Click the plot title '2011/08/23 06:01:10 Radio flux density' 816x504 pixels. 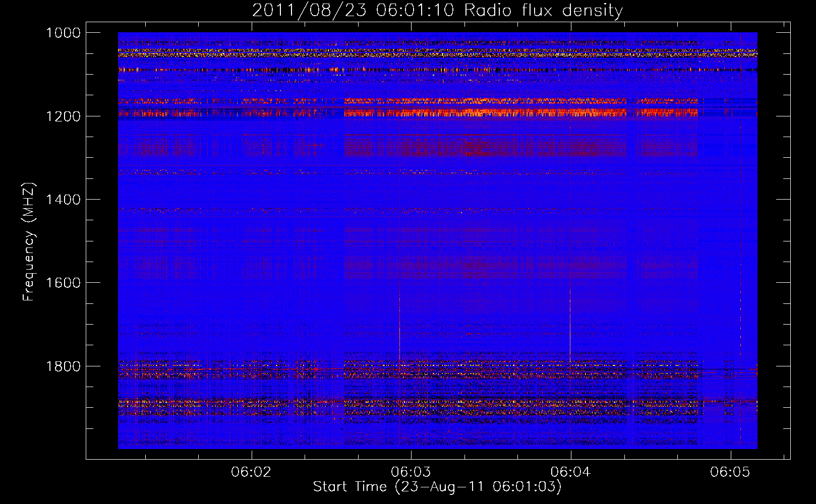(437, 10)
